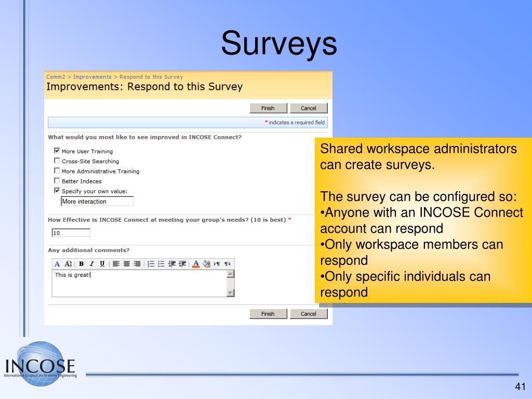
Task: Click the 'What would you most like' question
Action: pos(144,137)
